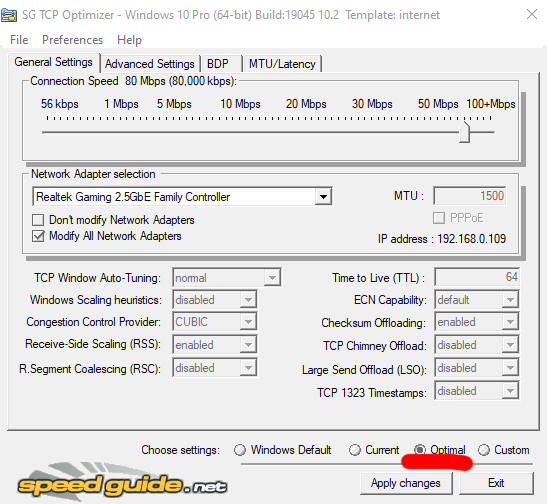Viewport: 547px width, 504px height.
Task: Click the MTU value field
Action: (x=470, y=196)
